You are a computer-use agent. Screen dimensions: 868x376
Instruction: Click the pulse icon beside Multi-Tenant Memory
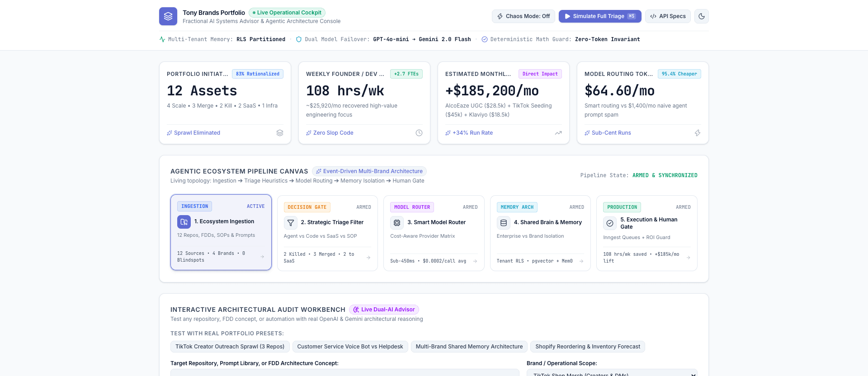162,39
